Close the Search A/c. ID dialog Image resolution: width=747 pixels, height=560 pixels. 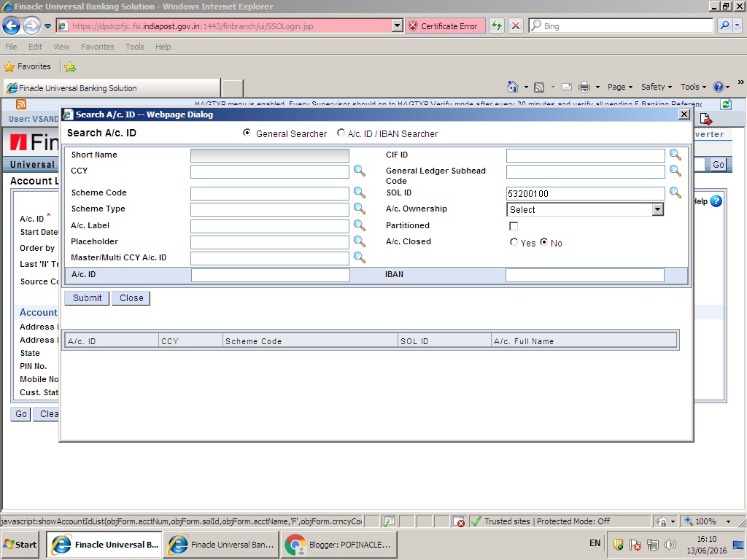click(684, 114)
